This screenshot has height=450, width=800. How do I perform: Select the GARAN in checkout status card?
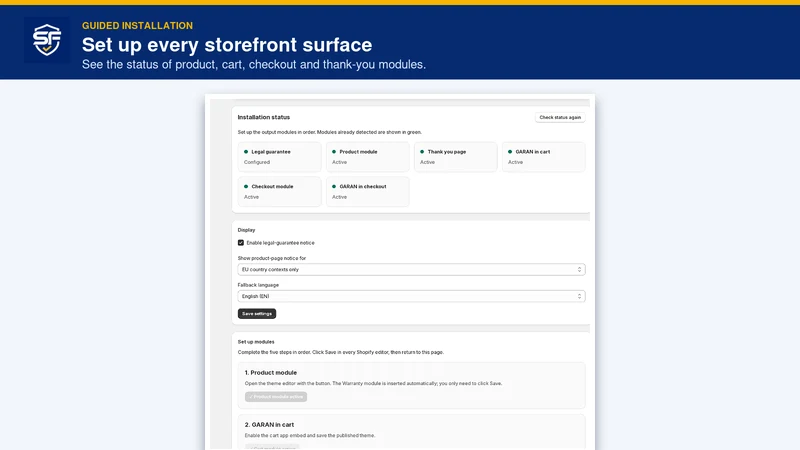click(x=367, y=191)
